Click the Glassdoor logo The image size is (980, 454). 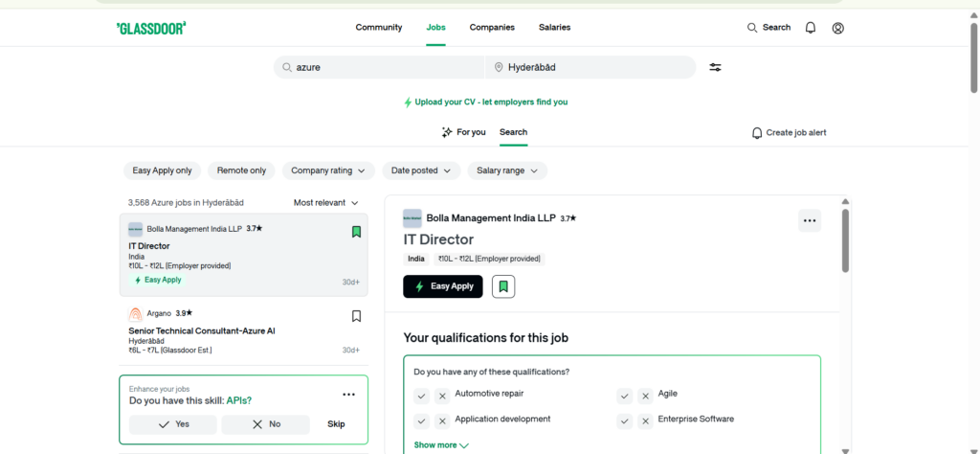[x=151, y=28]
